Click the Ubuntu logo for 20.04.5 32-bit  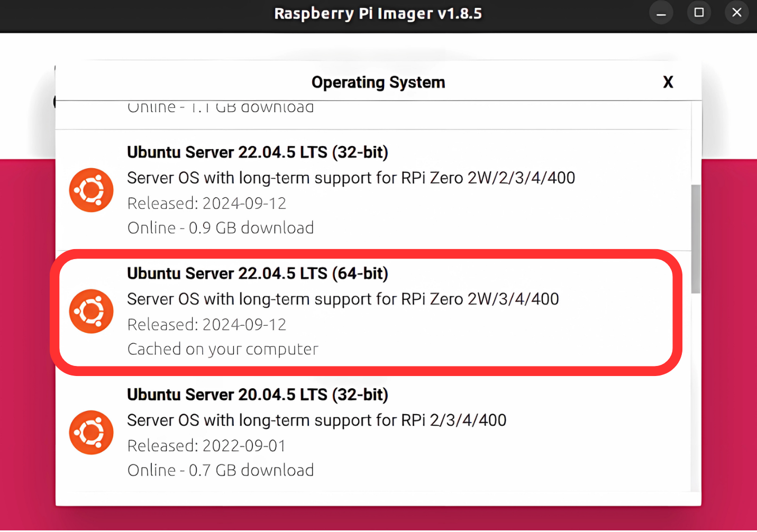coord(91,433)
